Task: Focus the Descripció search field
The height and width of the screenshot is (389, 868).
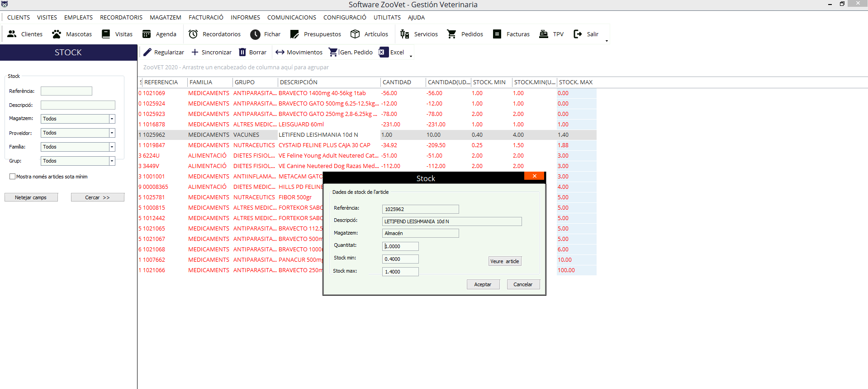Action: coord(78,105)
